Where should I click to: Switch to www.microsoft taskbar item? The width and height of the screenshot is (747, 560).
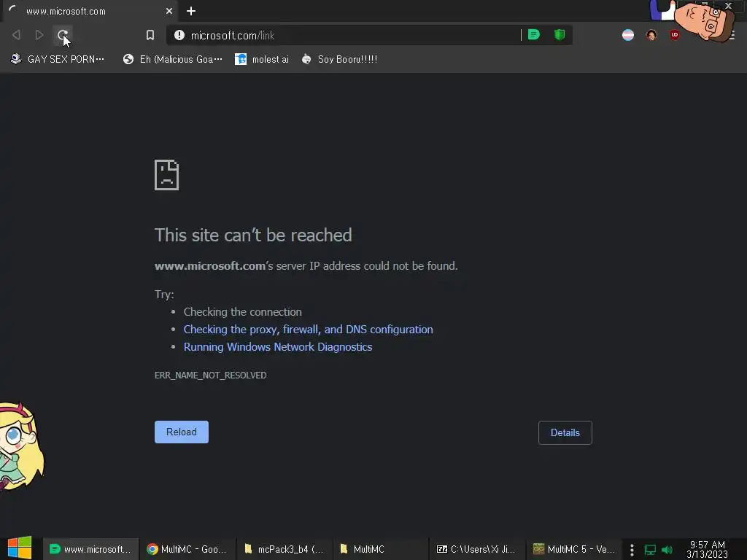pos(90,549)
